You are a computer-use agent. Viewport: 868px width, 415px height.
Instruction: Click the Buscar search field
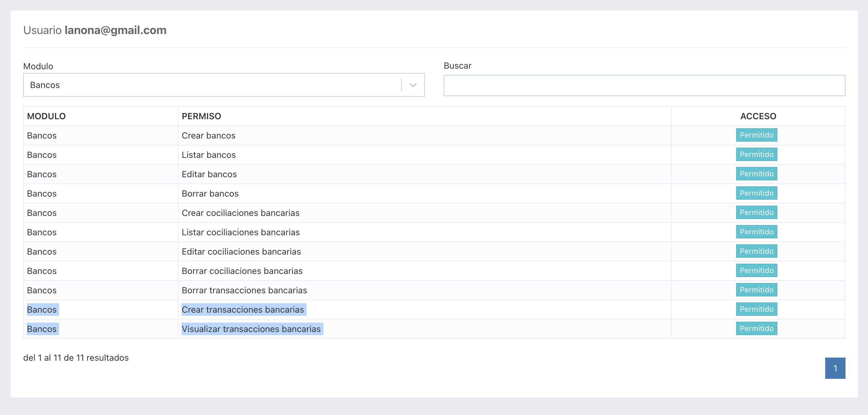[644, 85]
